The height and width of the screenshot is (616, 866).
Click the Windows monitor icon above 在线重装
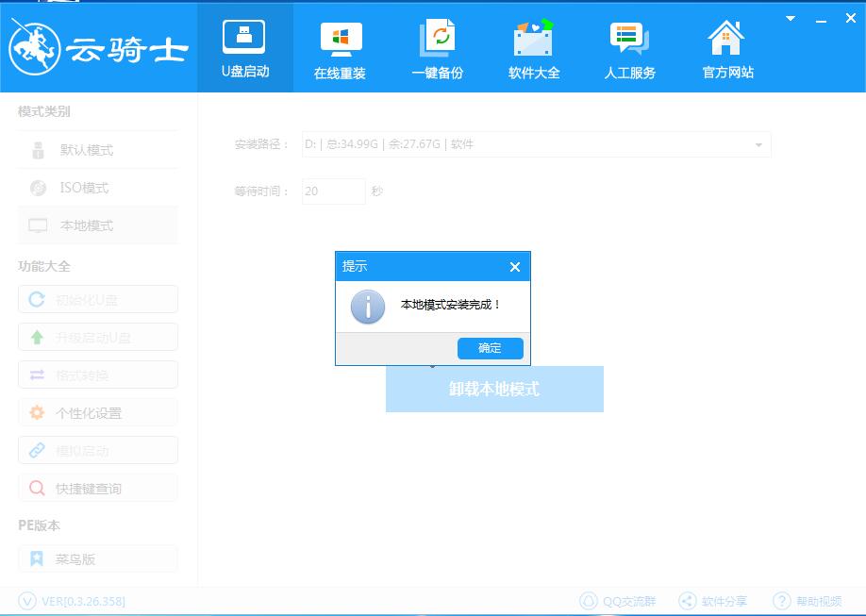(x=341, y=40)
